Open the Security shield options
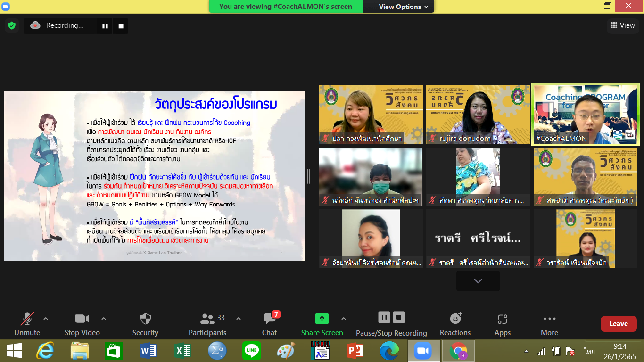The image size is (644, 362). [x=145, y=324]
